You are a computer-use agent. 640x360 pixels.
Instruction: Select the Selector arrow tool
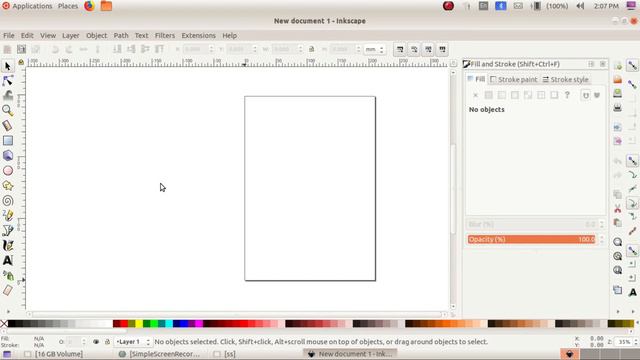[7, 66]
